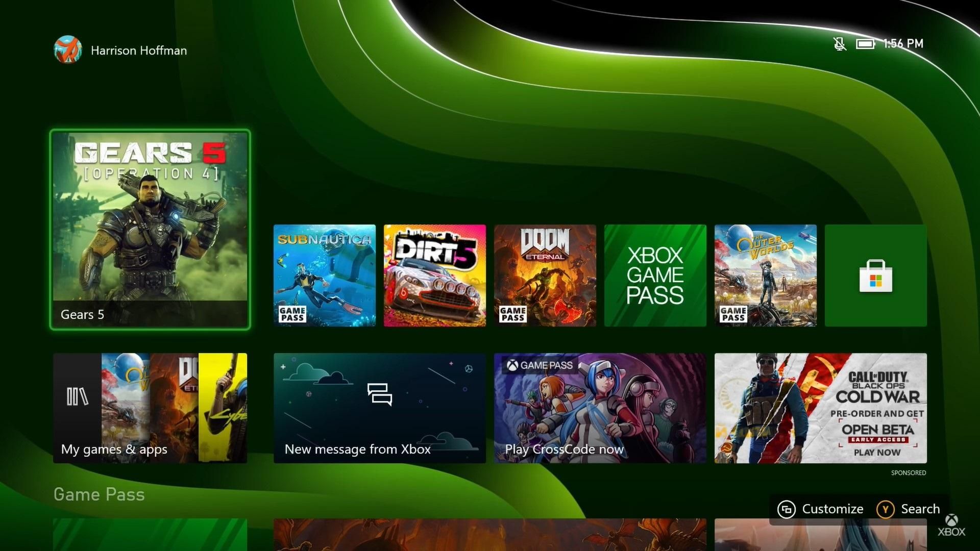Image resolution: width=980 pixels, height=551 pixels.
Task: Launch DOOM Eternal
Action: point(545,275)
